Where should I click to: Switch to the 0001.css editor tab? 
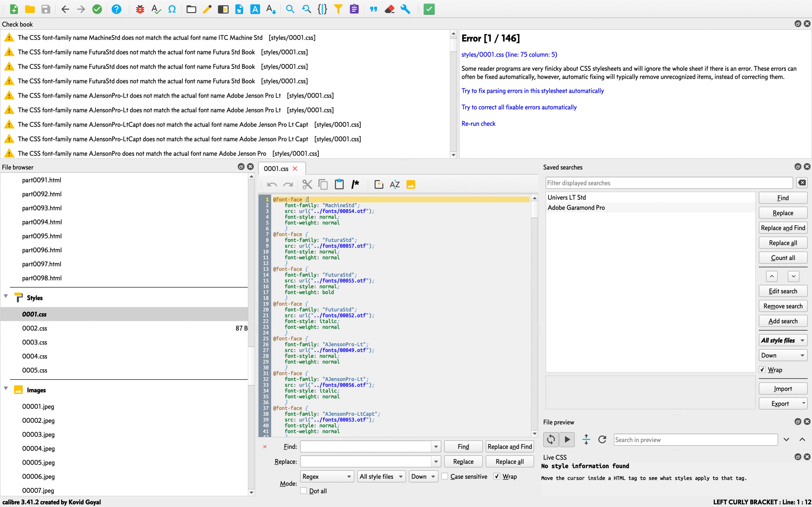pyautogui.click(x=276, y=169)
